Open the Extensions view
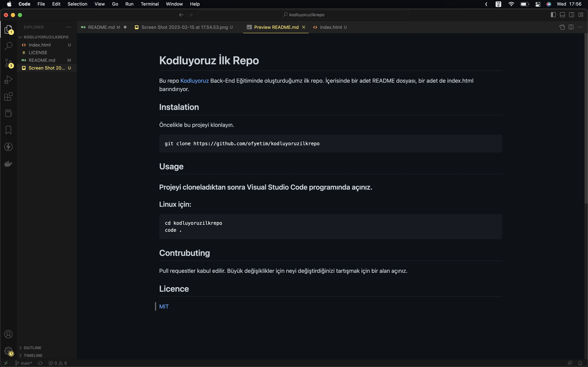The width and height of the screenshot is (588, 367). pyautogui.click(x=9, y=96)
